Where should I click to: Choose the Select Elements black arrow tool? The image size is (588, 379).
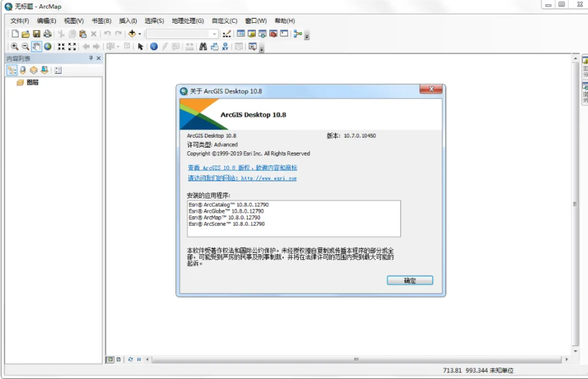click(140, 47)
